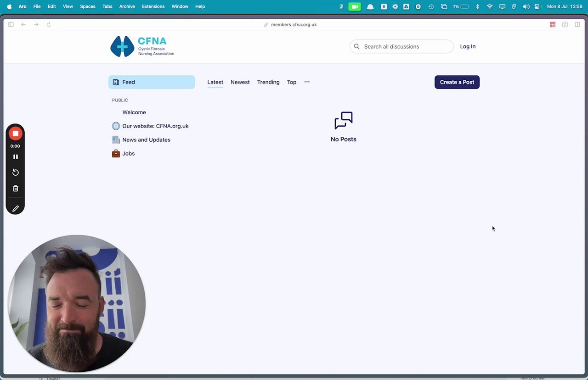
Task: Open Our website: CFNA.org.uk link
Action: pos(155,126)
